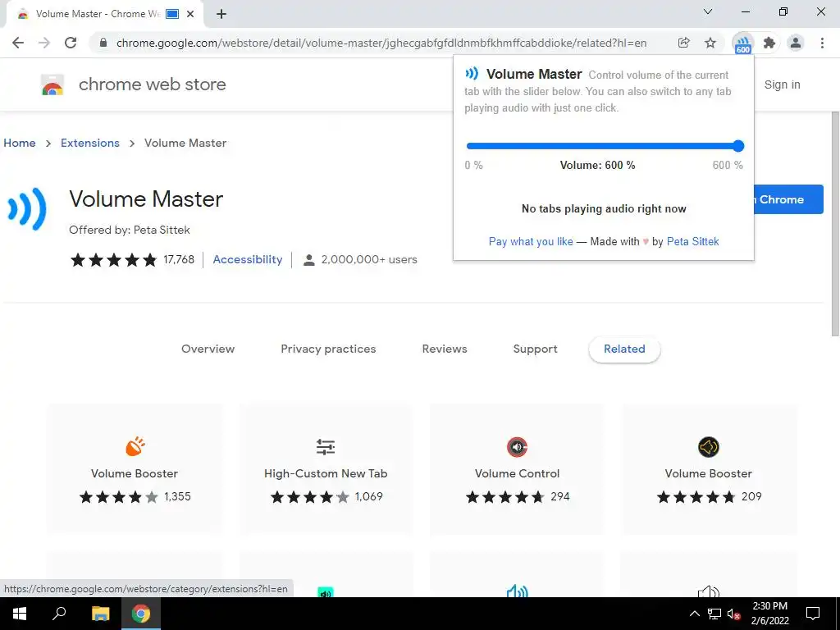Go to the Home breadcrumb link
Image resolution: width=840 pixels, height=630 pixels.
[20, 143]
